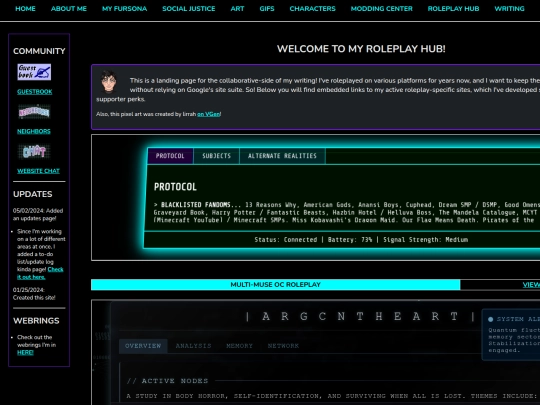Select the OVERVIEW tab in Argentheart
This screenshot has height=405, width=540.
pos(143,346)
